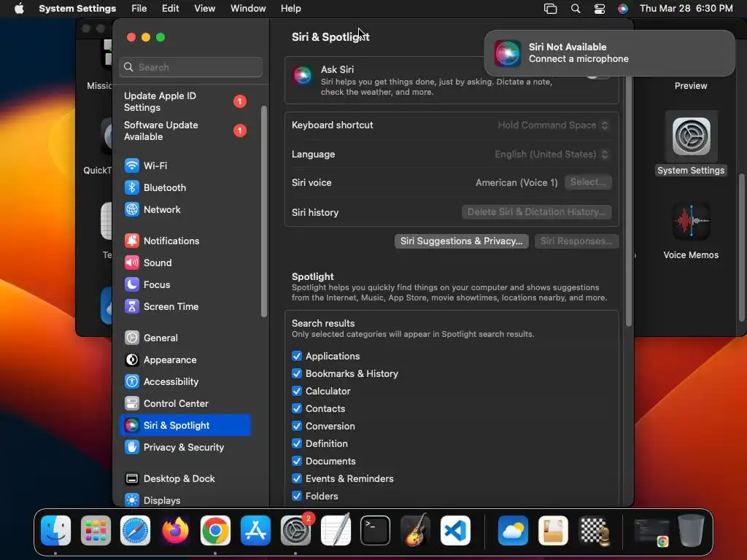The image size is (747, 560).
Task: Open GarageBand from the Dock
Action: pyautogui.click(x=415, y=531)
